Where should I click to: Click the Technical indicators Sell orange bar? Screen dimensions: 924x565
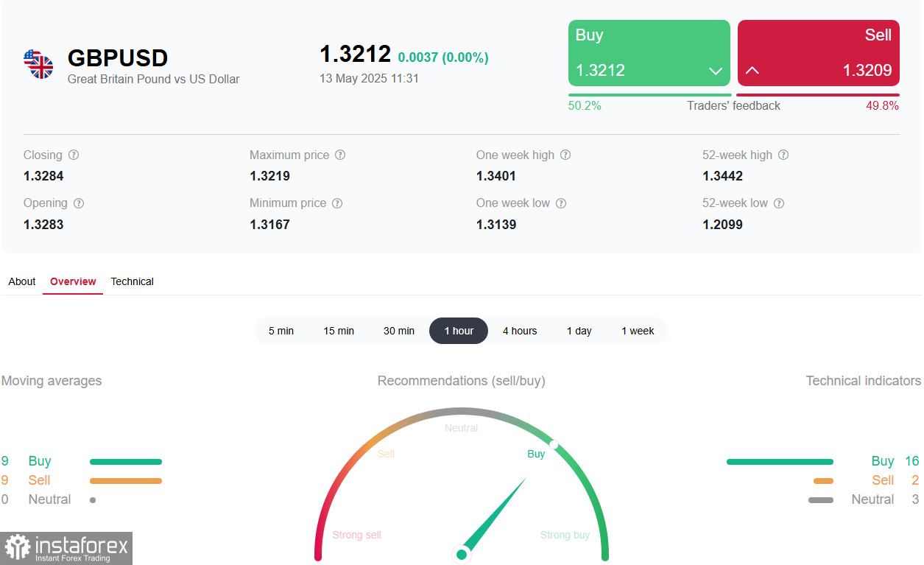(823, 481)
